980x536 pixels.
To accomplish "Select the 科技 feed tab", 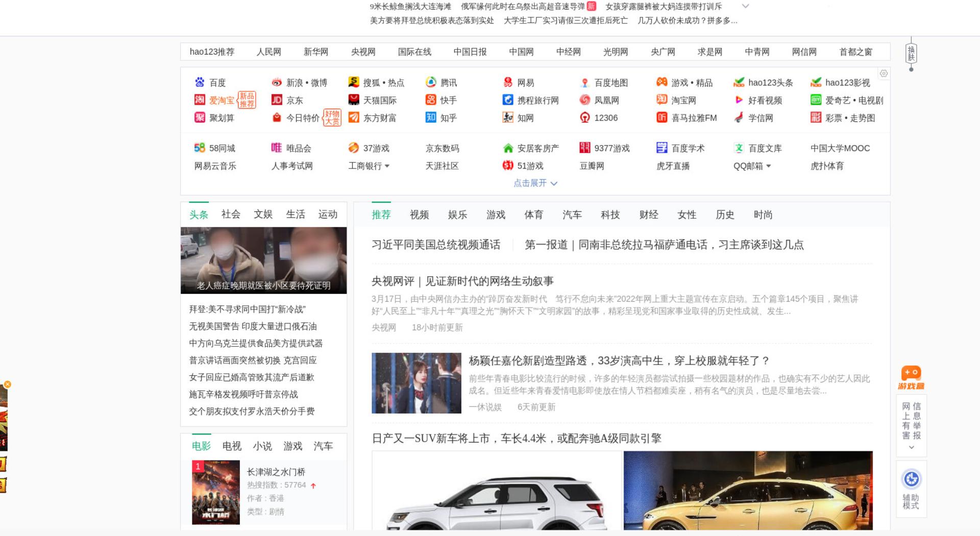I will [x=610, y=215].
